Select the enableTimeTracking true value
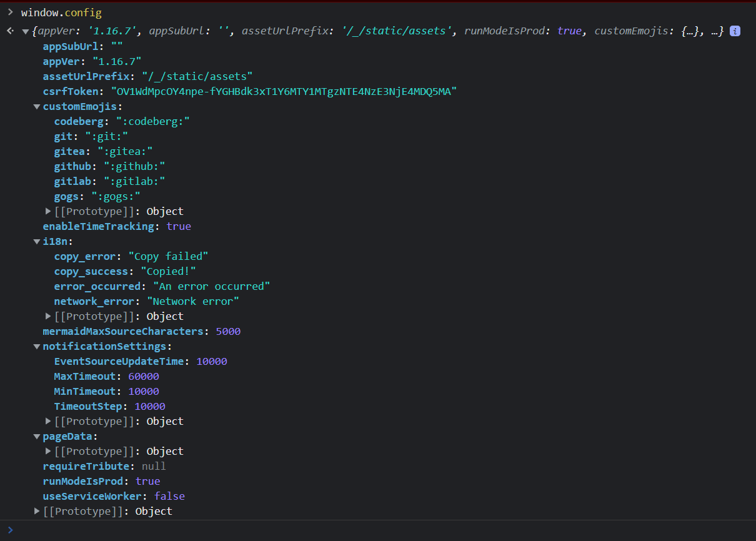Image resolution: width=756 pixels, height=541 pixels. click(x=179, y=226)
